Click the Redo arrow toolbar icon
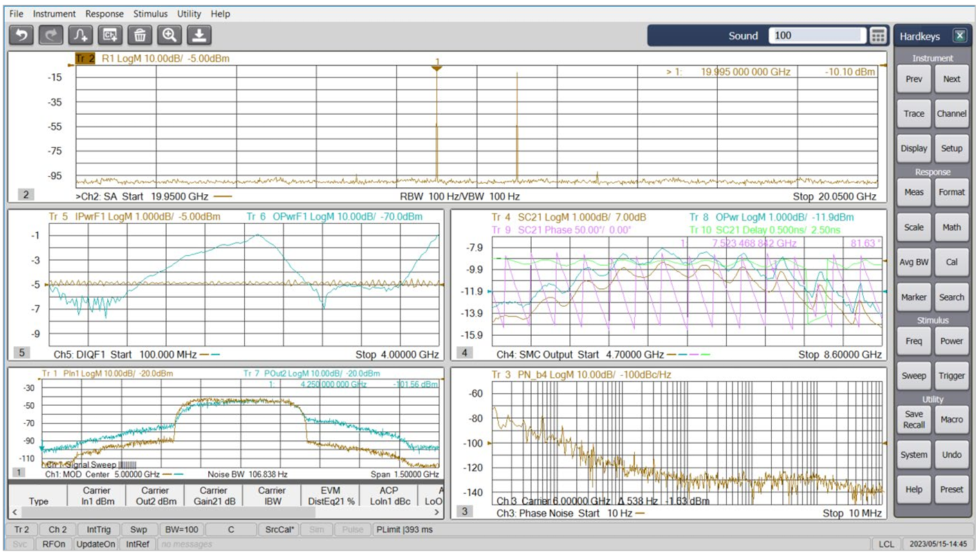The image size is (980, 557). [51, 35]
